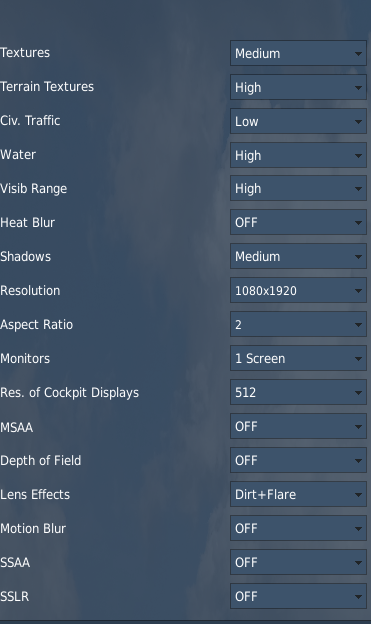
Task: Click the SSLR label
Action: 15,597
